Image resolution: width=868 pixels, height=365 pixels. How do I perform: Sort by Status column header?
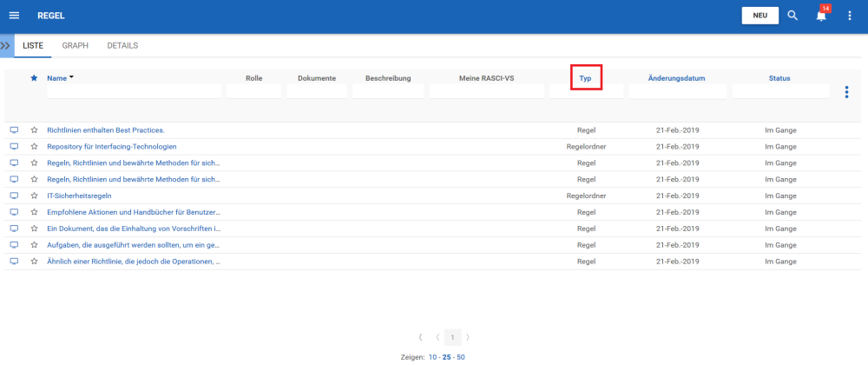[x=779, y=78]
